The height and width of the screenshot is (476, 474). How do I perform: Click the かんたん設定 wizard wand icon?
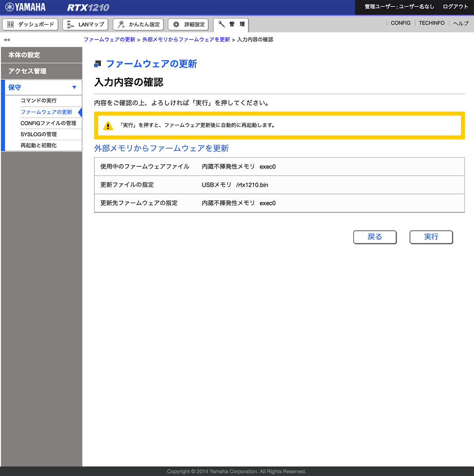pos(121,24)
